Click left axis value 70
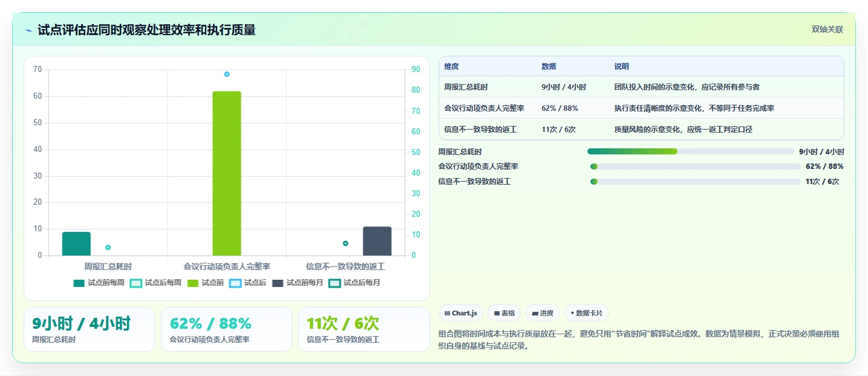Image resolution: width=868 pixels, height=376 pixels. [38, 70]
